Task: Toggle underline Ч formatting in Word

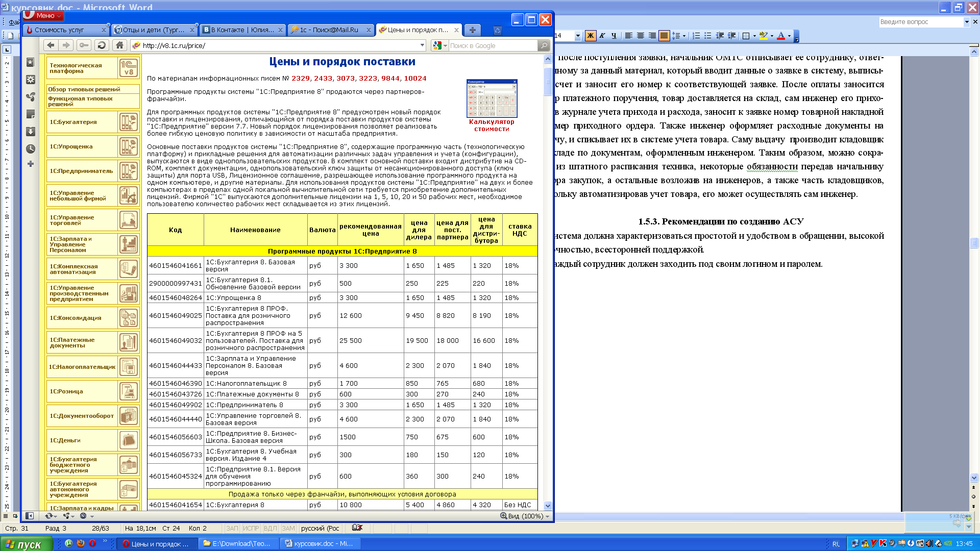Action: tap(614, 36)
